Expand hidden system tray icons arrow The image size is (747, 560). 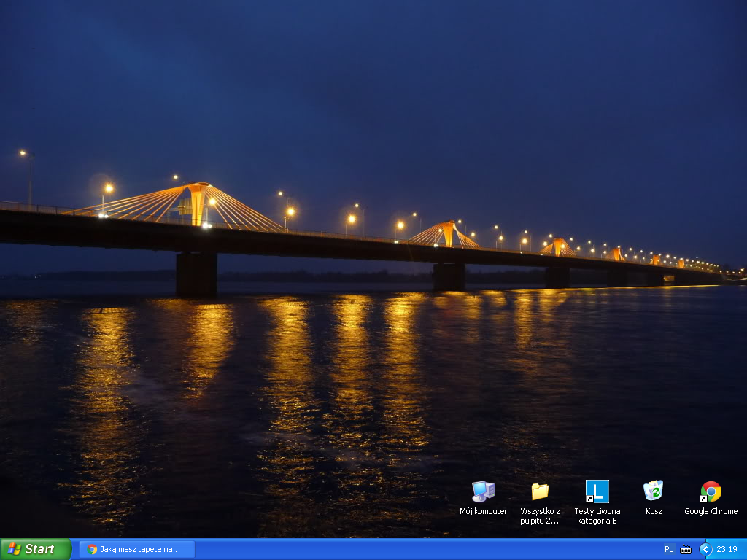click(x=705, y=549)
